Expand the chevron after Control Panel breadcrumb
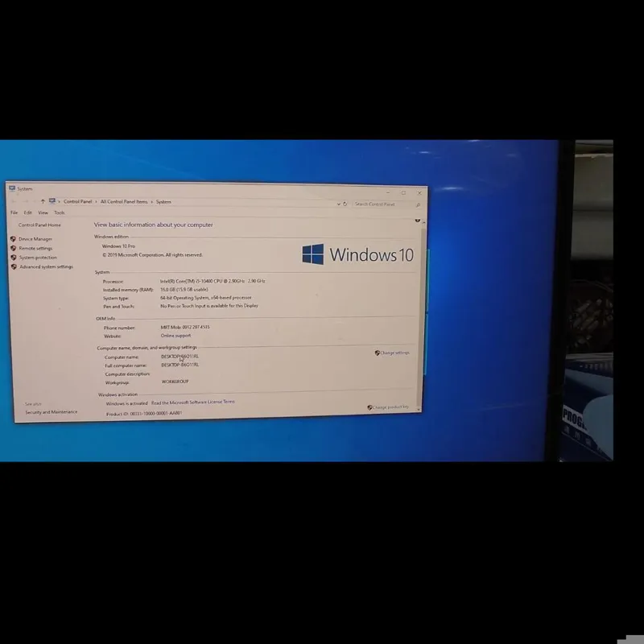The height and width of the screenshot is (644, 644). [96, 202]
